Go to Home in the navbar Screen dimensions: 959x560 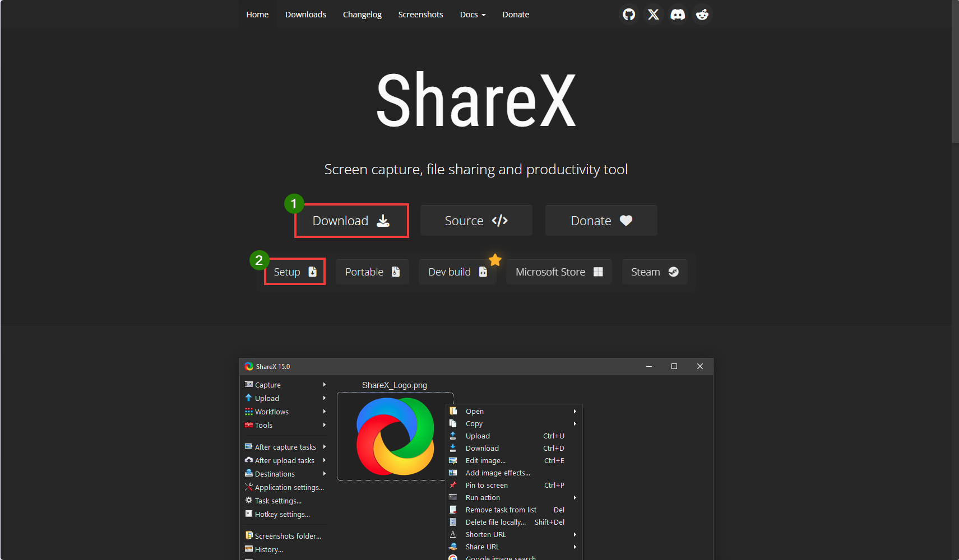[x=257, y=15]
